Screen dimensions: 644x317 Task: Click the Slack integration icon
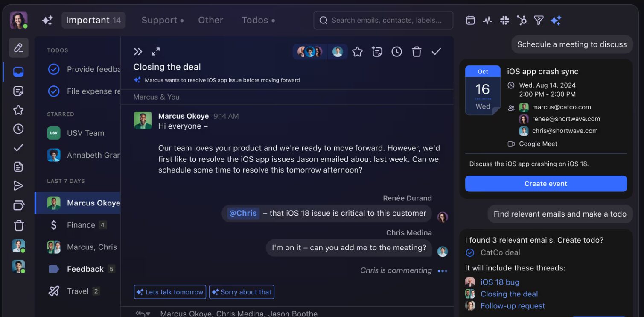[504, 20]
